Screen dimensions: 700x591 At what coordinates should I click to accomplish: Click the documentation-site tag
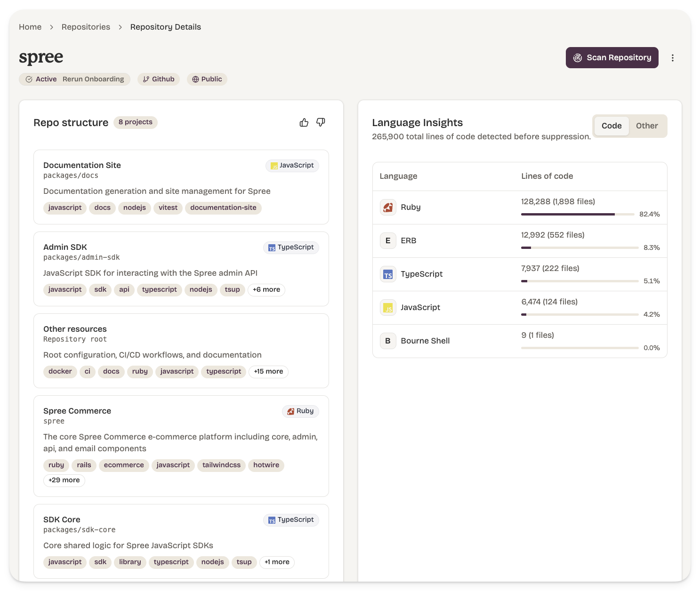[x=223, y=208]
